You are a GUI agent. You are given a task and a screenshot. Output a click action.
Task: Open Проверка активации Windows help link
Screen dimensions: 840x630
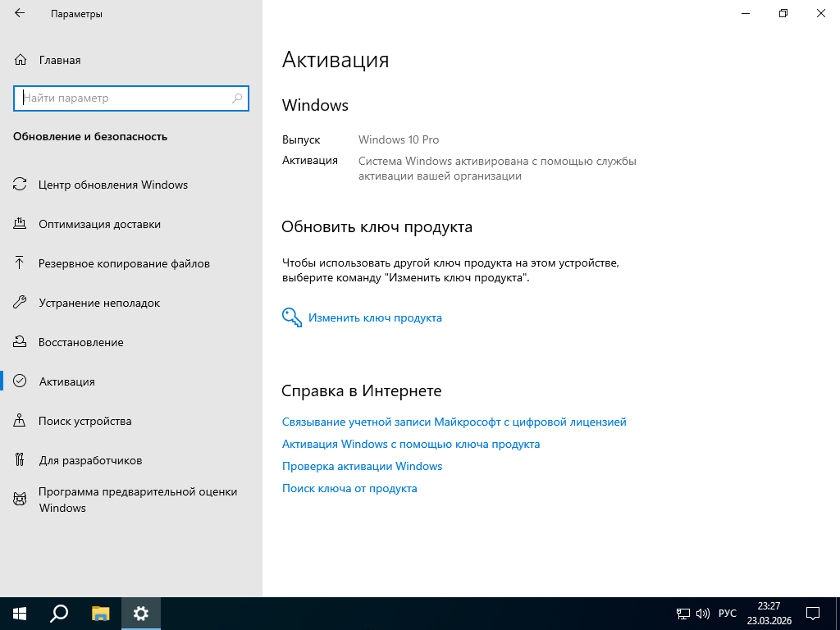[x=362, y=466]
